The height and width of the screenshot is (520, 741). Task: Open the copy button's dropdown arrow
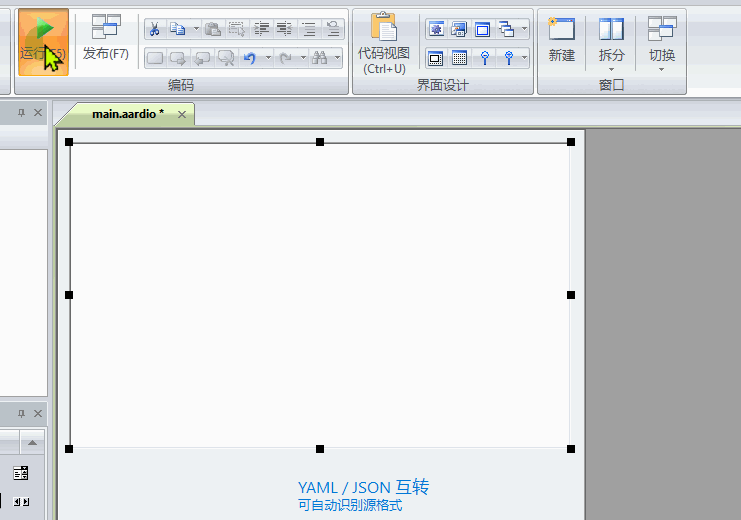click(196, 29)
